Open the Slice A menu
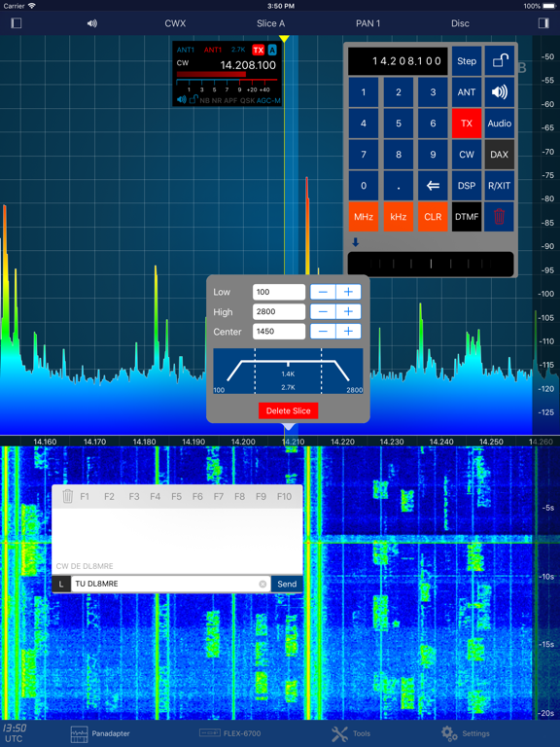560x747 pixels. click(x=270, y=23)
